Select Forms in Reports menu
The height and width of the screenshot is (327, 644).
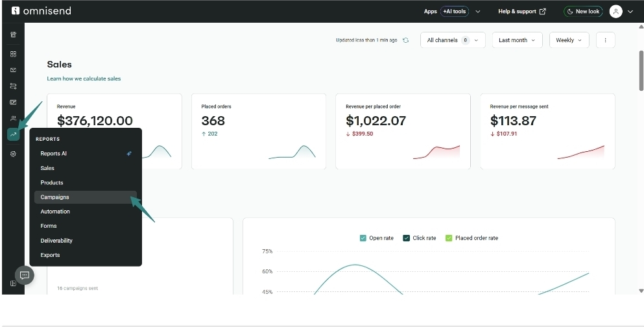(86, 226)
